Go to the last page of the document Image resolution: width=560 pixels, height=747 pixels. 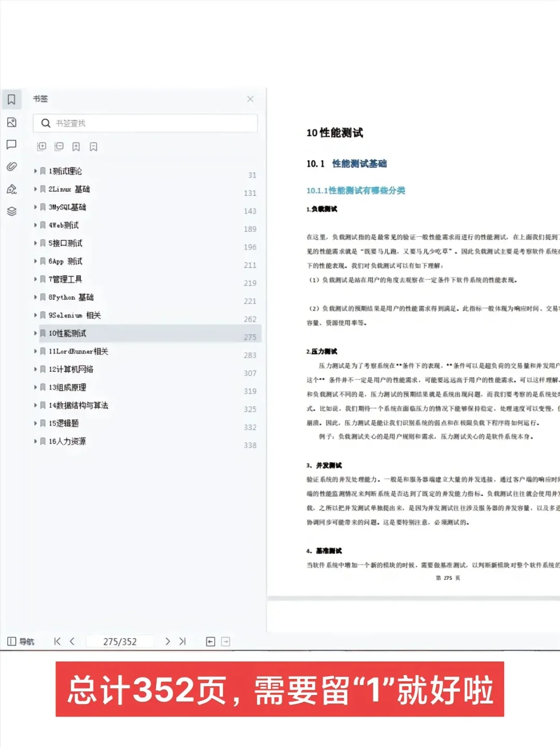[x=182, y=641]
